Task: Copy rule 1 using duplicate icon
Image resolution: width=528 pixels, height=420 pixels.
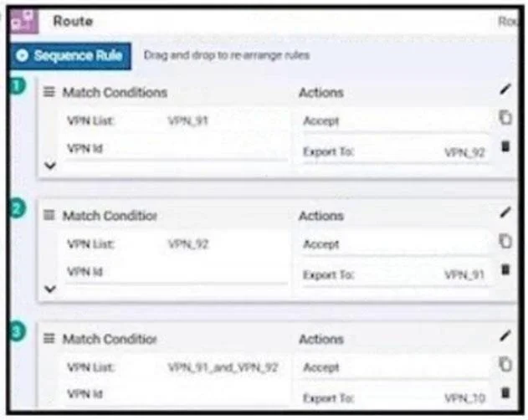Action: (x=505, y=117)
